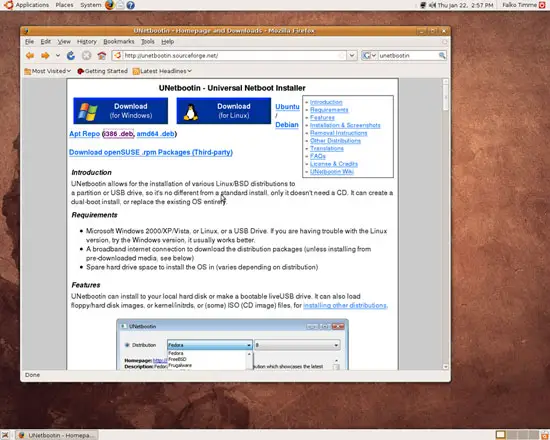The image size is (550, 440).
Task: Click the Stop loading icon
Action: coord(86,55)
